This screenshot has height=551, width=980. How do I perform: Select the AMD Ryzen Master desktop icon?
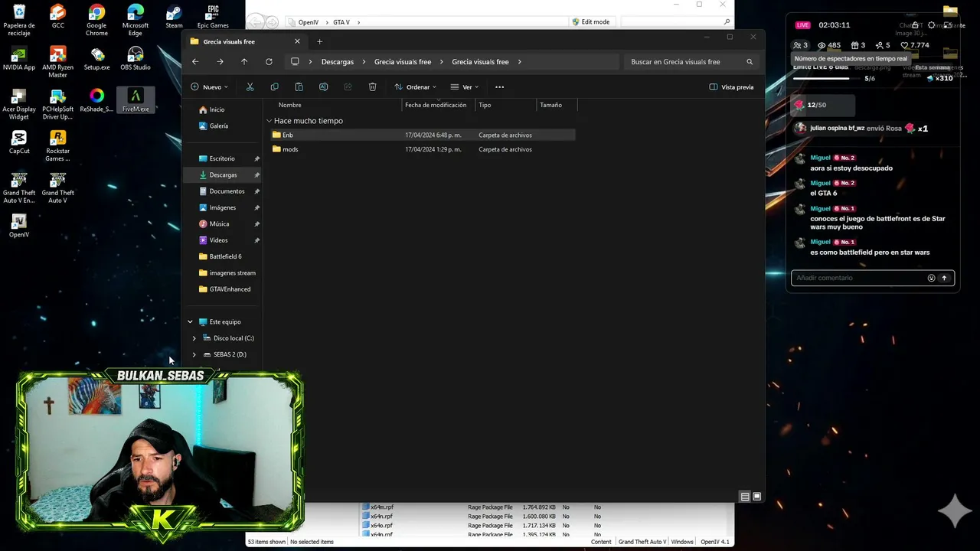click(x=57, y=63)
